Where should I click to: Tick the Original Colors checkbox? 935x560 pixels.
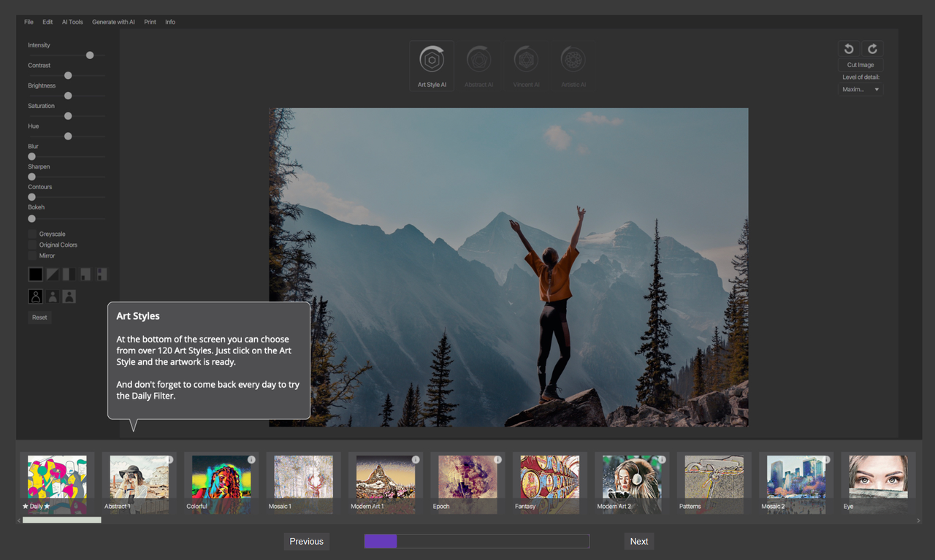pyautogui.click(x=32, y=245)
